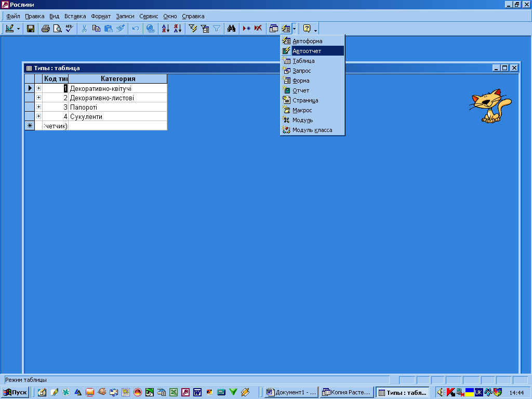This screenshot has height=399, width=532.
Task: Click the Save toolbar icon
Action: (x=31, y=29)
